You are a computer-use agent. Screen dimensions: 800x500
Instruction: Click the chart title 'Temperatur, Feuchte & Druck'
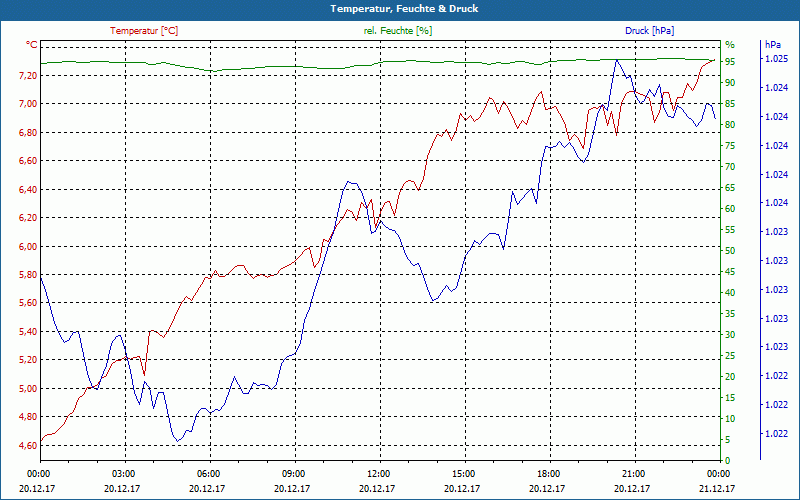click(x=404, y=9)
